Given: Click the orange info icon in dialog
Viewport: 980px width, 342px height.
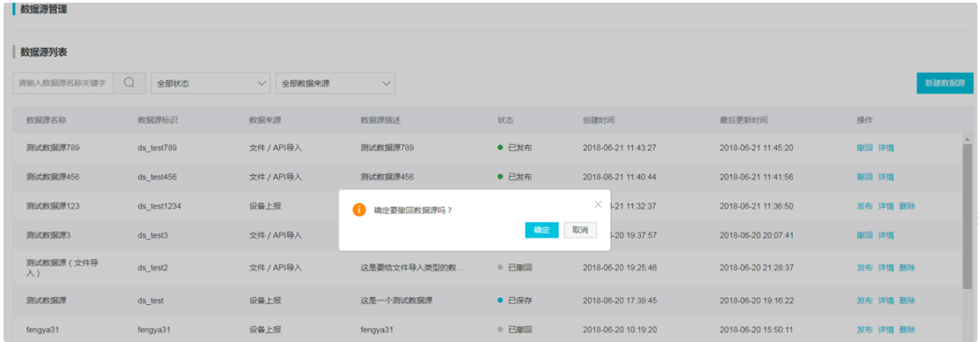Looking at the screenshot, I should 359,210.
